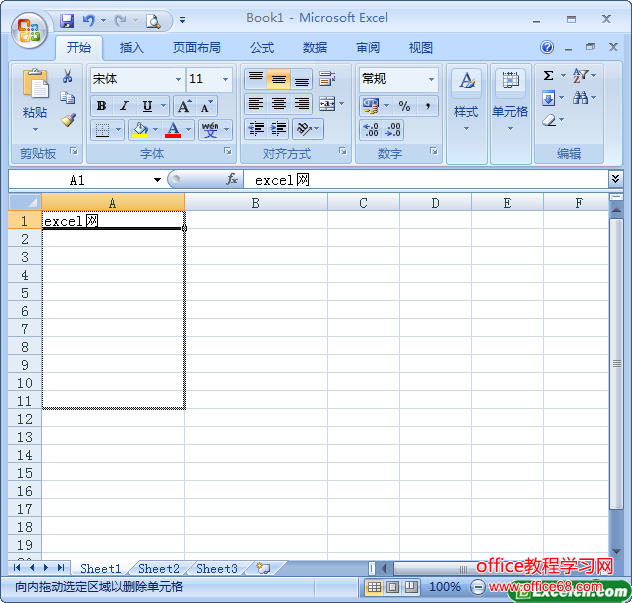The image size is (632, 603).
Task: Open the font name dropdown 宋体
Action: pos(178,79)
